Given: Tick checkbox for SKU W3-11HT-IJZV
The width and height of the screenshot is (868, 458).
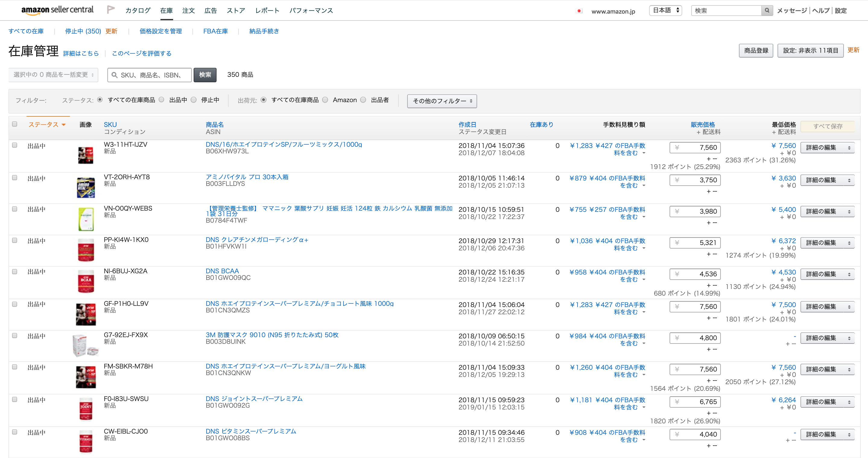Looking at the screenshot, I should (14, 145).
